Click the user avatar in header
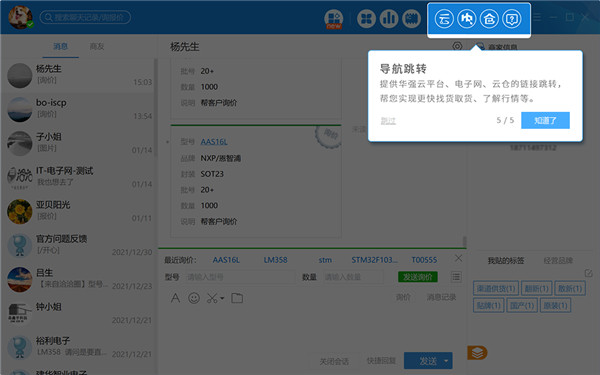This screenshot has height=375, width=600. click(x=20, y=17)
